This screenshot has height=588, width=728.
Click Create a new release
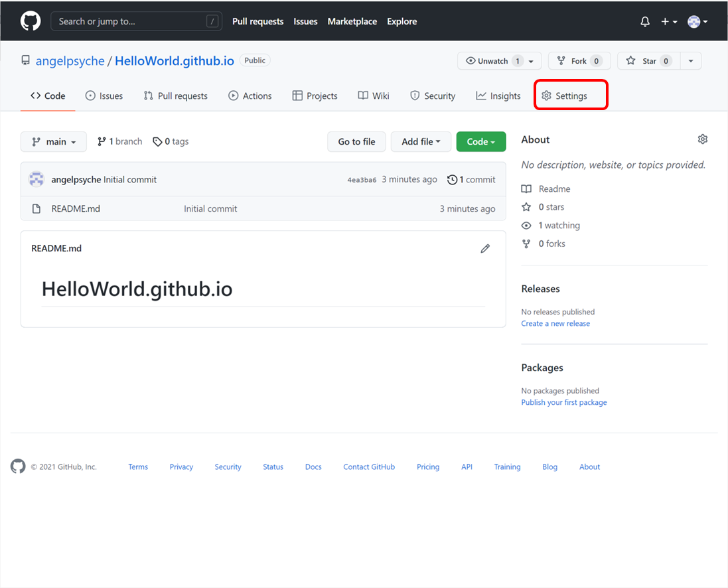[555, 324]
